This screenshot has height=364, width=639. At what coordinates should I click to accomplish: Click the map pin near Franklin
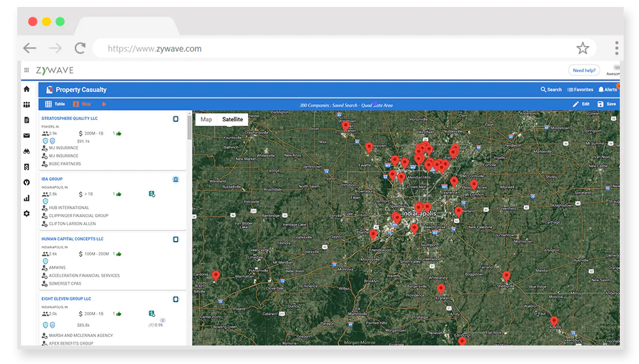[x=441, y=289]
